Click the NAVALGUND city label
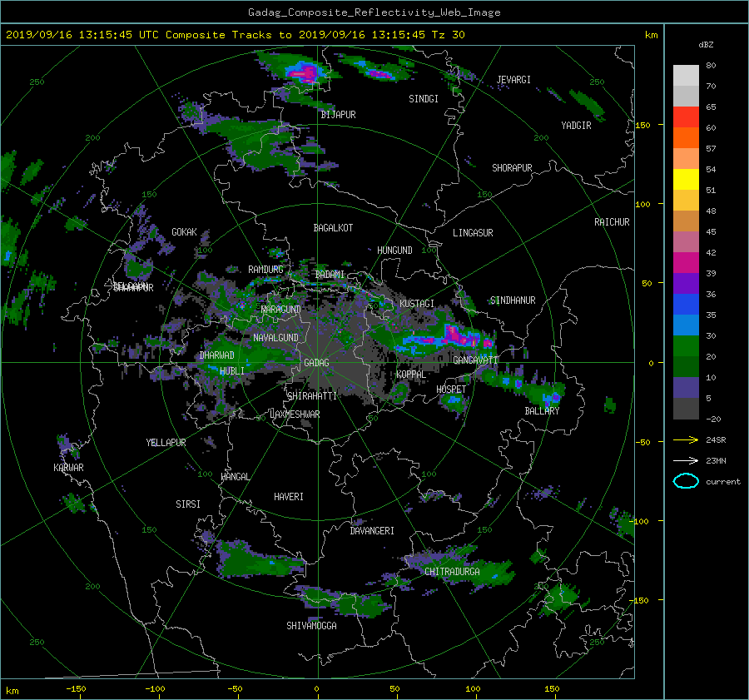 275,338
